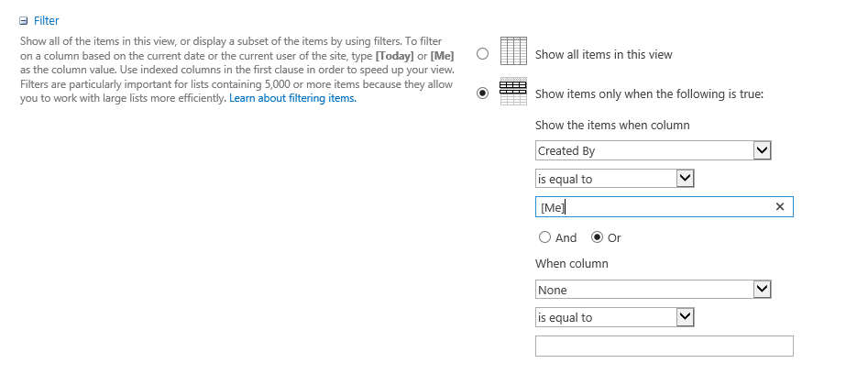Viewport: 868px width, 374px height.
Task: Click 'When column' label text
Action: point(571,264)
